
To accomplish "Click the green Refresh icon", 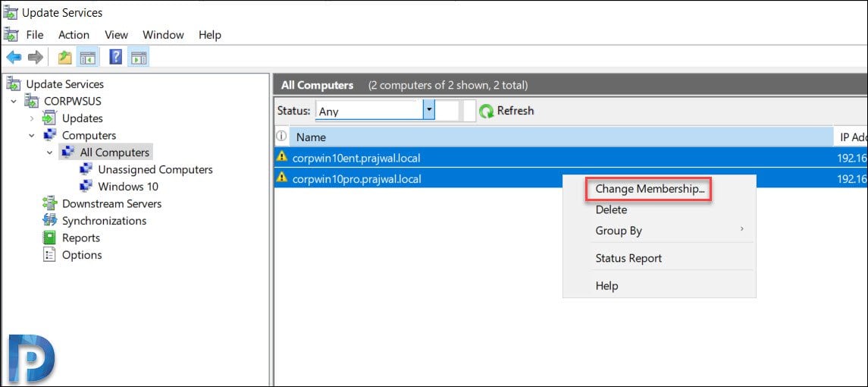I will click(486, 111).
